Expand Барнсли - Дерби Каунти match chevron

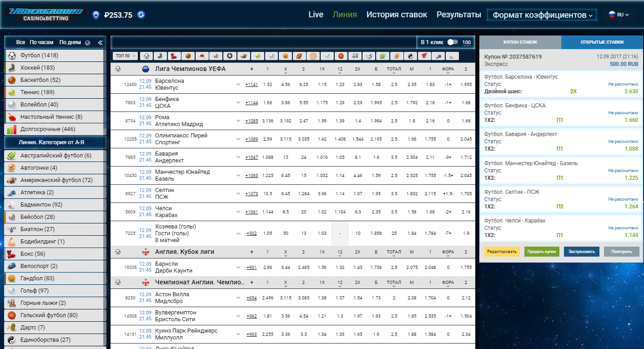(x=238, y=267)
